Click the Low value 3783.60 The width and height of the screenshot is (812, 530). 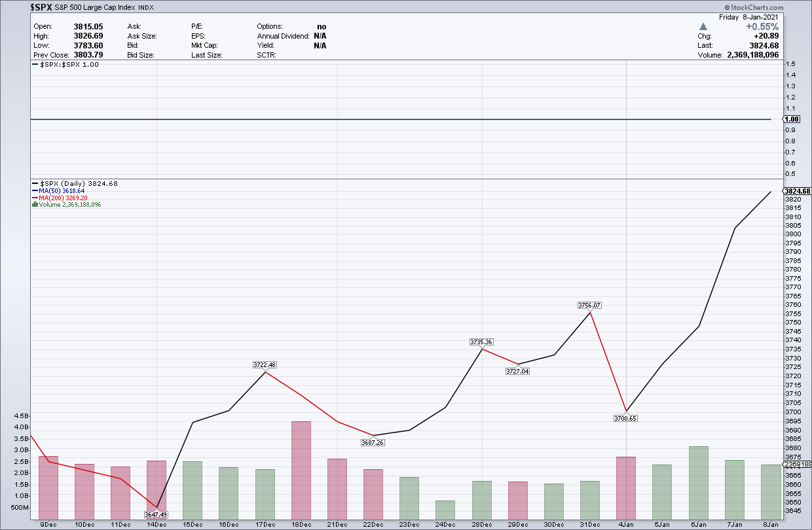point(89,46)
